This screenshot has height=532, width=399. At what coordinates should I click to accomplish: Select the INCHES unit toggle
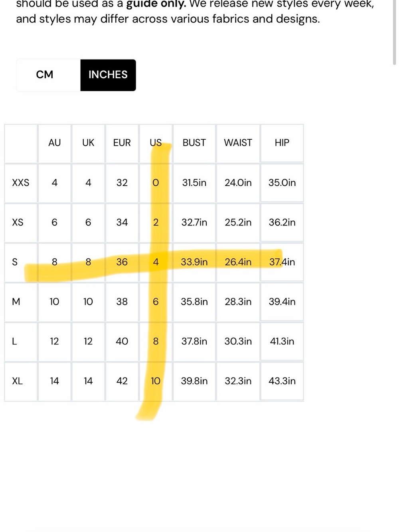pyautogui.click(x=108, y=75)
